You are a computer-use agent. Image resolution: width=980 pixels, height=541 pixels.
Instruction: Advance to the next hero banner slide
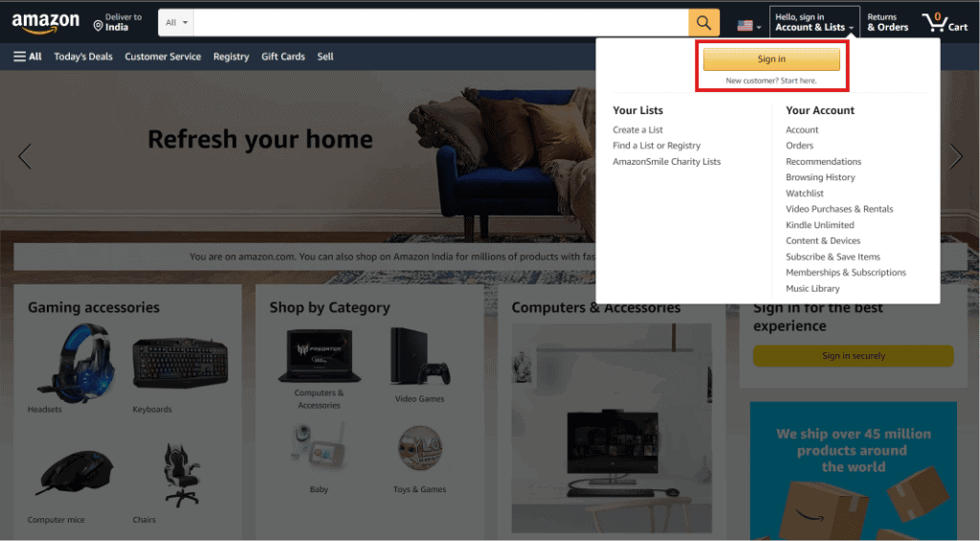click(x=956, y=156)
